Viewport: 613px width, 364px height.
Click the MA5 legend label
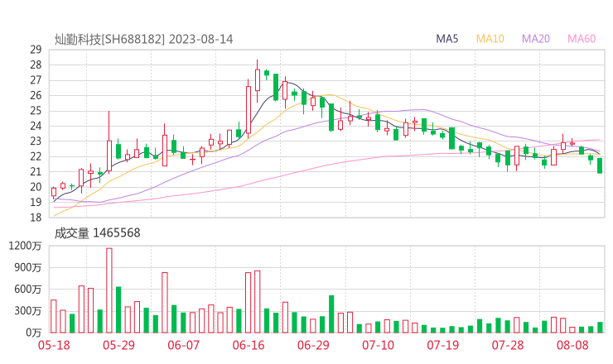click(x=446, y=39)
